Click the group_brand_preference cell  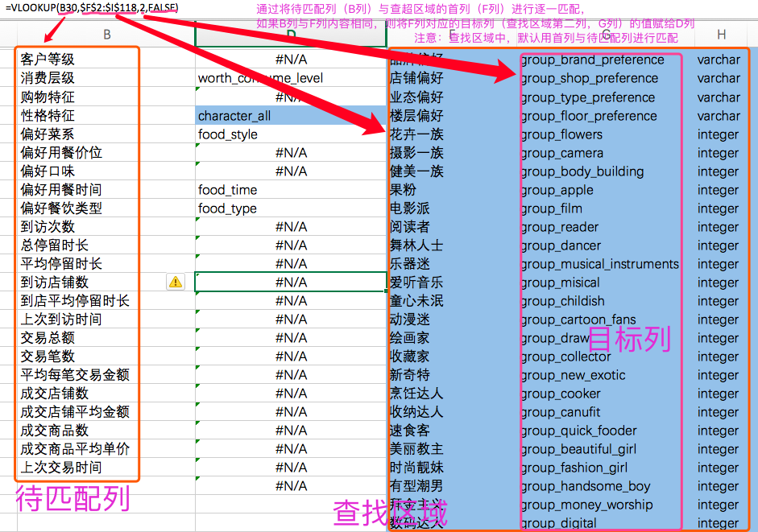tap(602, 60)
